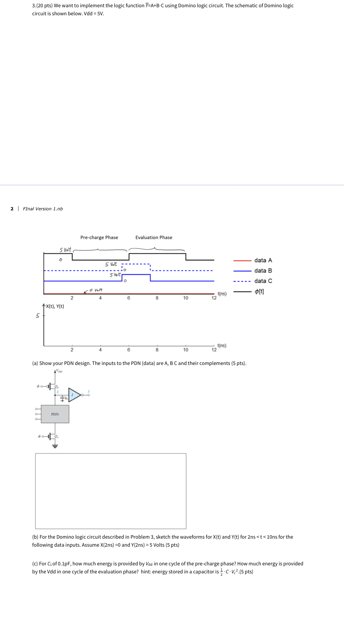Screen dimensions: 344x644
Task: Click the red data A legend line
Action: pyautogui.click(x=242, y=260)
